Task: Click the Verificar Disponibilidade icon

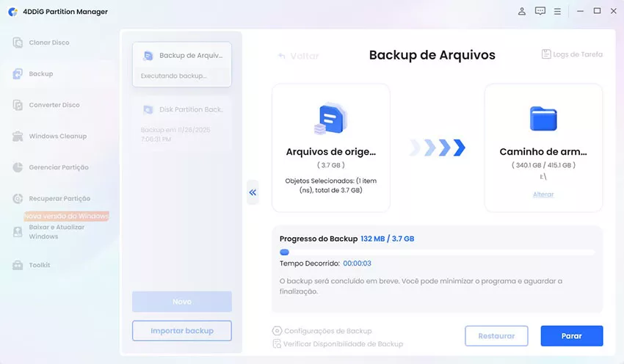Action: tap(277, 343)
